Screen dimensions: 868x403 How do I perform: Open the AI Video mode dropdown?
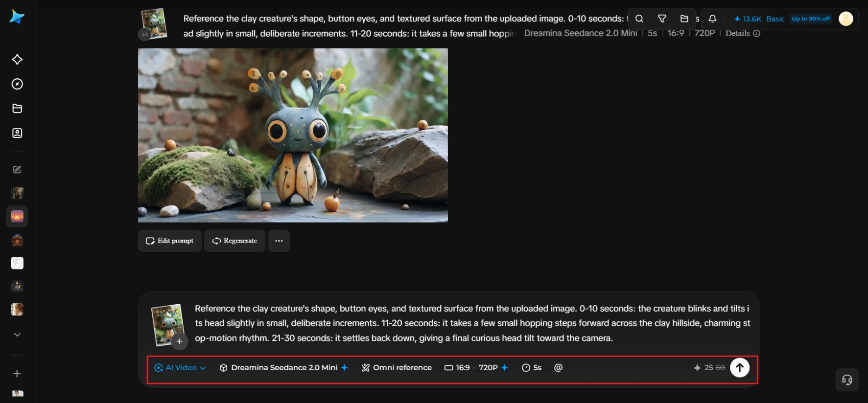[180, 368]
